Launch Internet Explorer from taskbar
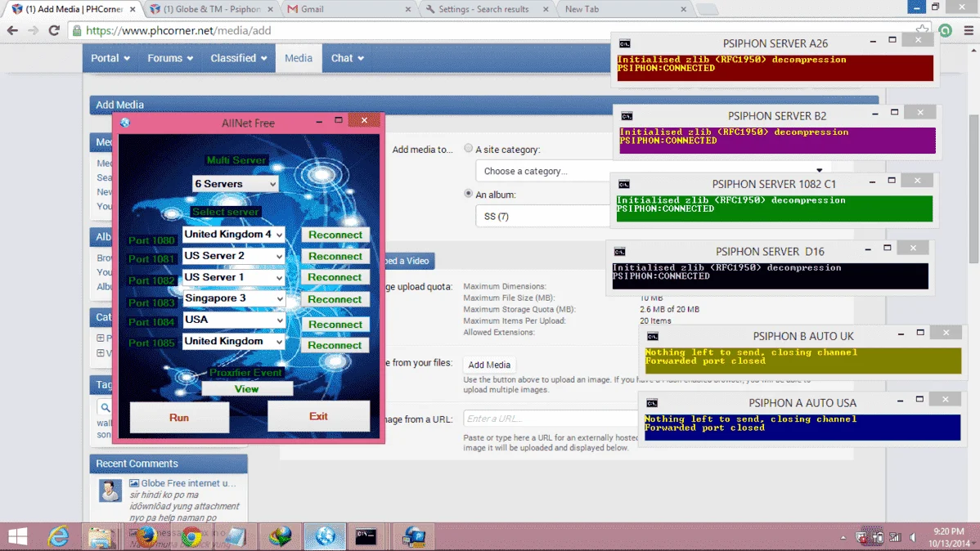980x551 pixels. coord(58,536)
